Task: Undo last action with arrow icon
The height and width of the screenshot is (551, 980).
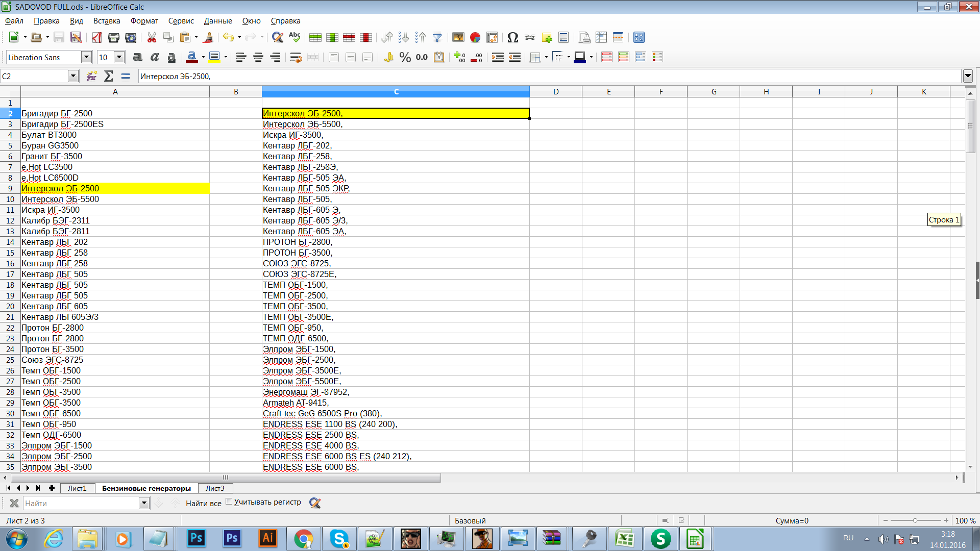Action: (x=228, y=37)
